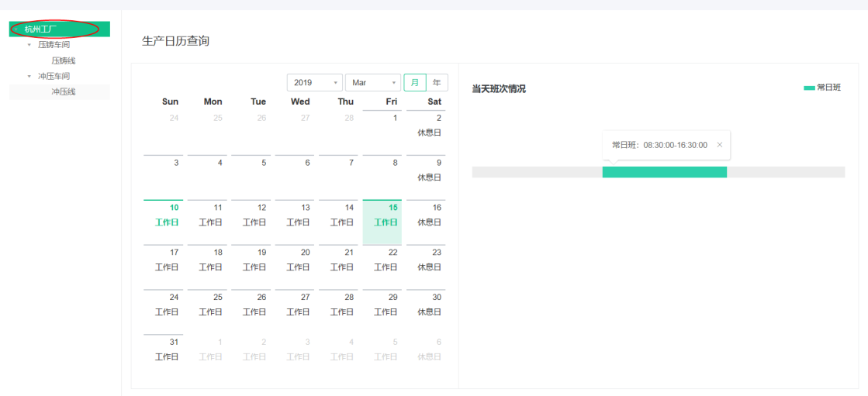Collapse the 压铸车间 tree node arrow

(x=29, y=45)
